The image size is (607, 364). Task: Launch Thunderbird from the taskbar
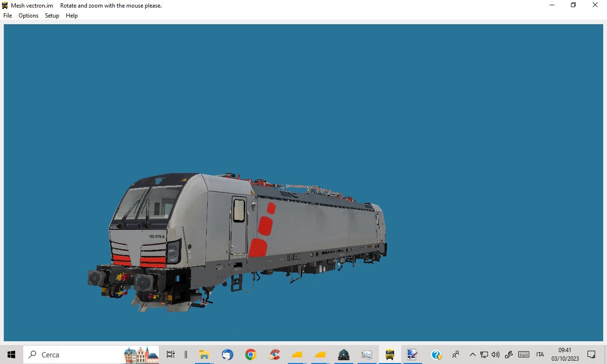coord(228,355)
